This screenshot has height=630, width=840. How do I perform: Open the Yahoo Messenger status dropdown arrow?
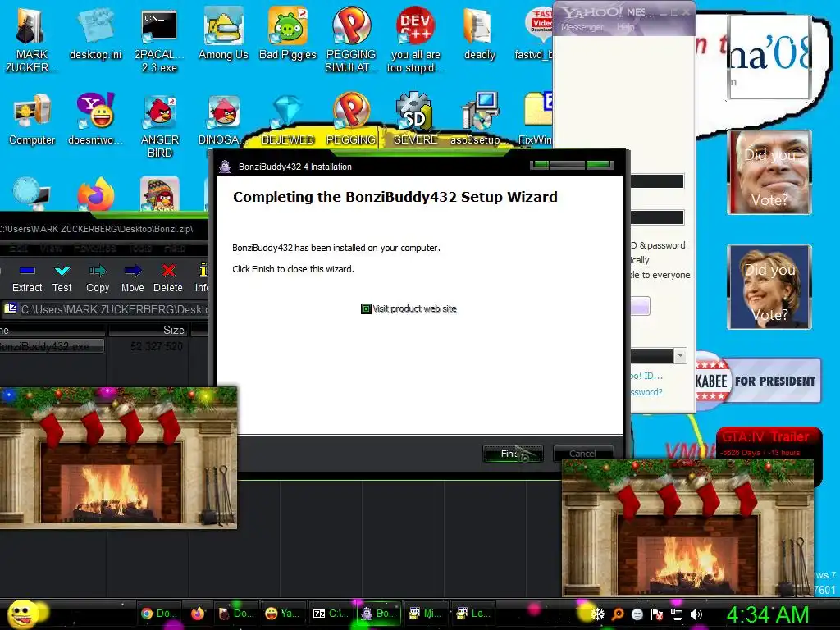tap(680, 355)
